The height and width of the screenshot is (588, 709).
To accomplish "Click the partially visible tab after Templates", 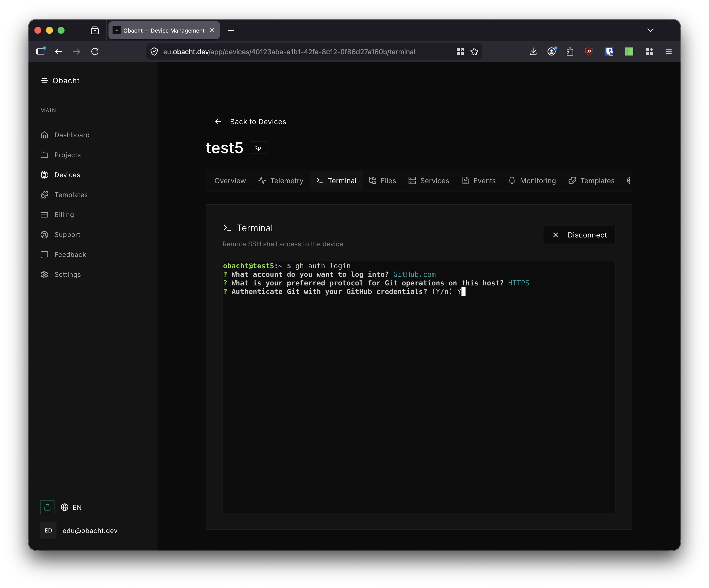I will [x=629, y=181].
